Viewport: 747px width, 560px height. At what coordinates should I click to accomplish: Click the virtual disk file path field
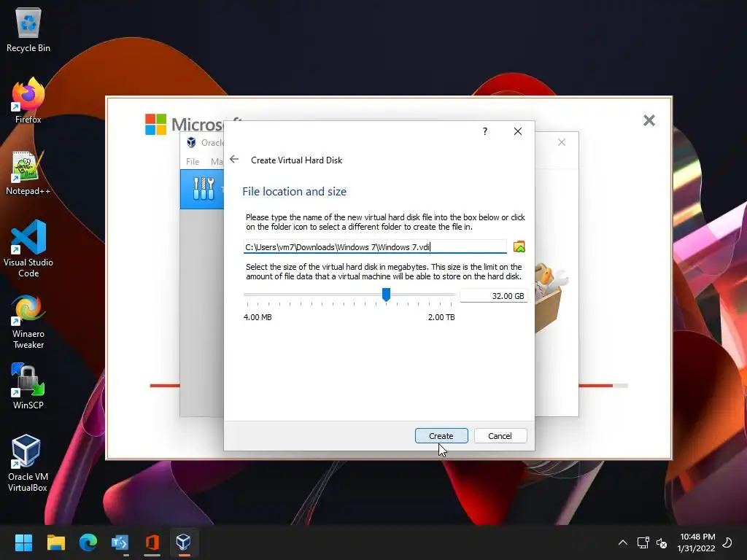point(375,246)
